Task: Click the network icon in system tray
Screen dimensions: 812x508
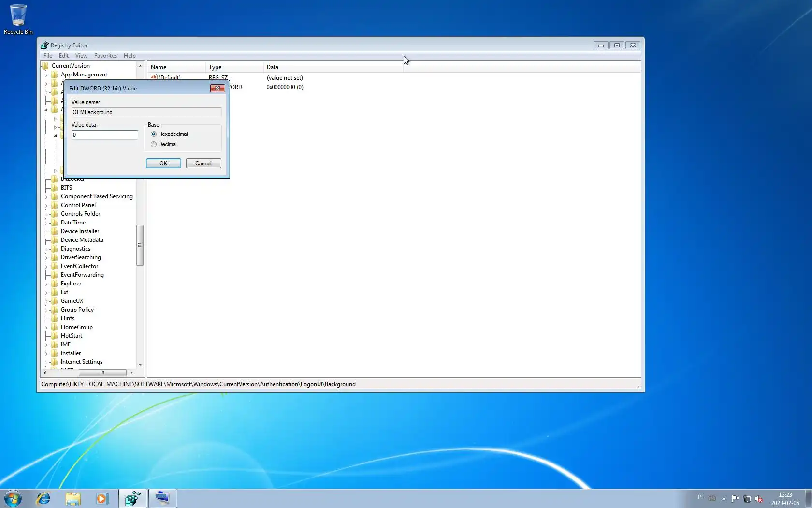Action: point(747,498)
